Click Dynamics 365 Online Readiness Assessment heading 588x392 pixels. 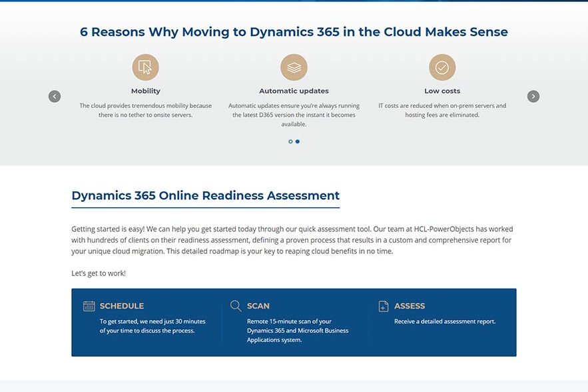(x=205, y=195)
